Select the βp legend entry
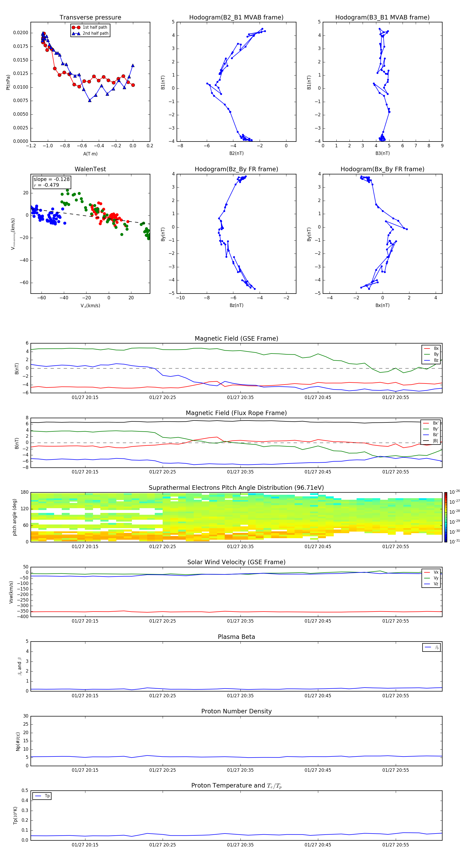The width and height of the screenshot is (473, 868). tap(432, 647)
